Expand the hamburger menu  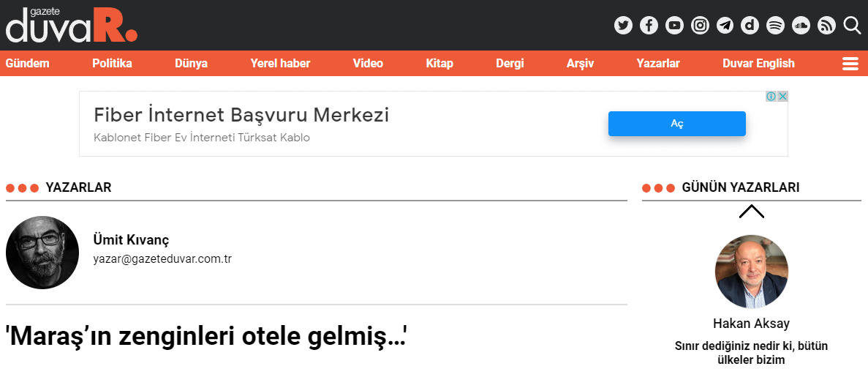pos(850,64)
